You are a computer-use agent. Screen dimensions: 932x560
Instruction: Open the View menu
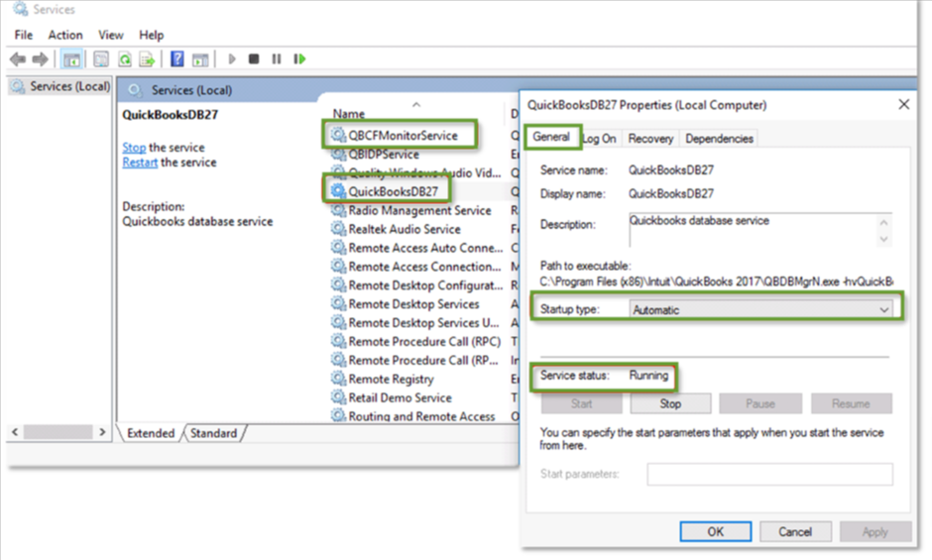[111, 35]
